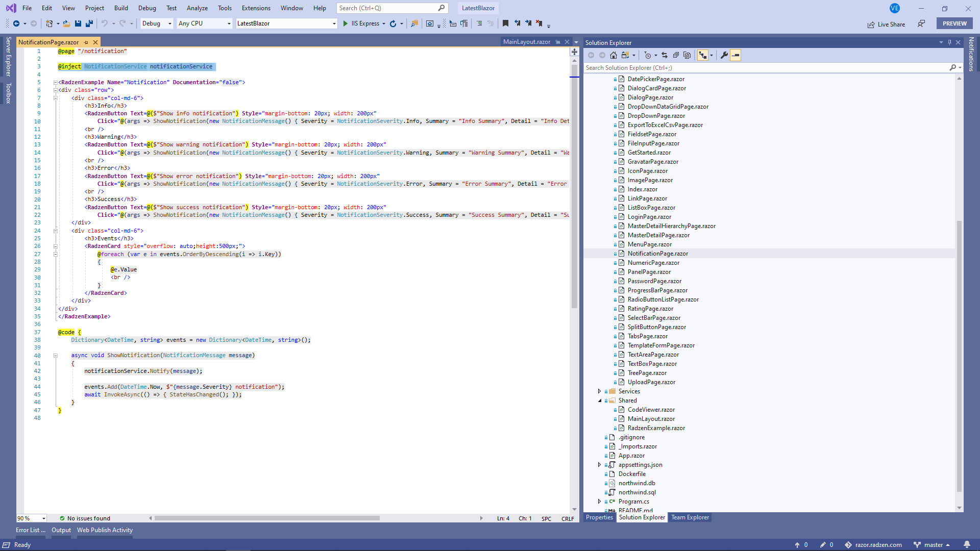Click Show All Files icon
Image resolution: width=980 pixels, height=551 pixels.
point(687,55)
